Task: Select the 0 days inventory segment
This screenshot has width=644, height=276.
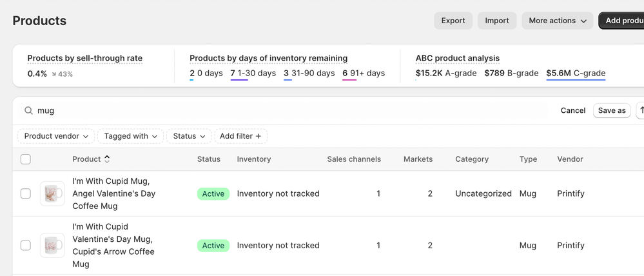Action: [206, 74]
